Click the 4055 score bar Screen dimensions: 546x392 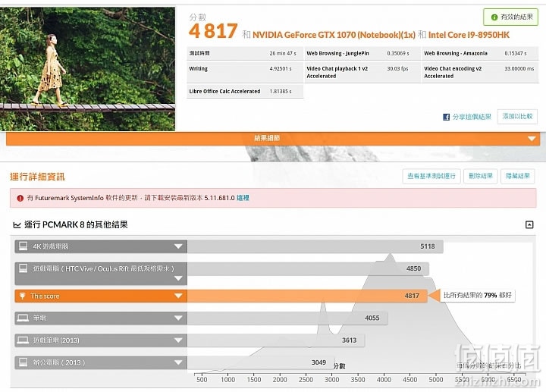tap(287, 318)
